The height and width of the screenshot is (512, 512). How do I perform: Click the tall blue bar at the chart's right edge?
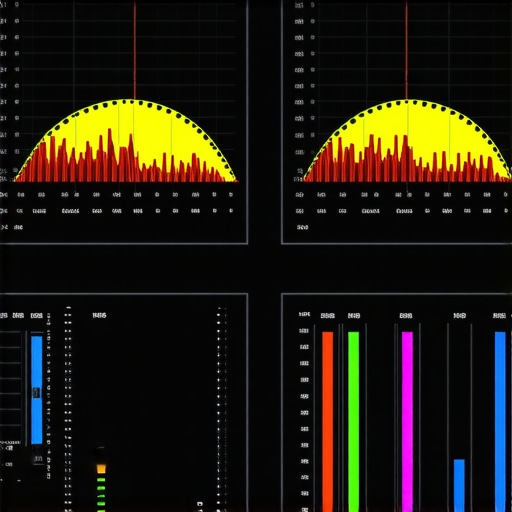(500, 421)
